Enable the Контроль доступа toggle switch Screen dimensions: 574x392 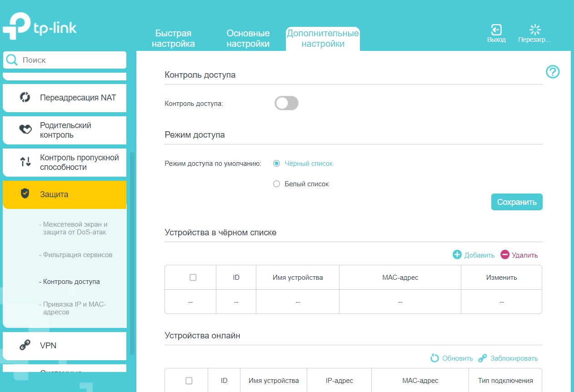tap(286, 104)
